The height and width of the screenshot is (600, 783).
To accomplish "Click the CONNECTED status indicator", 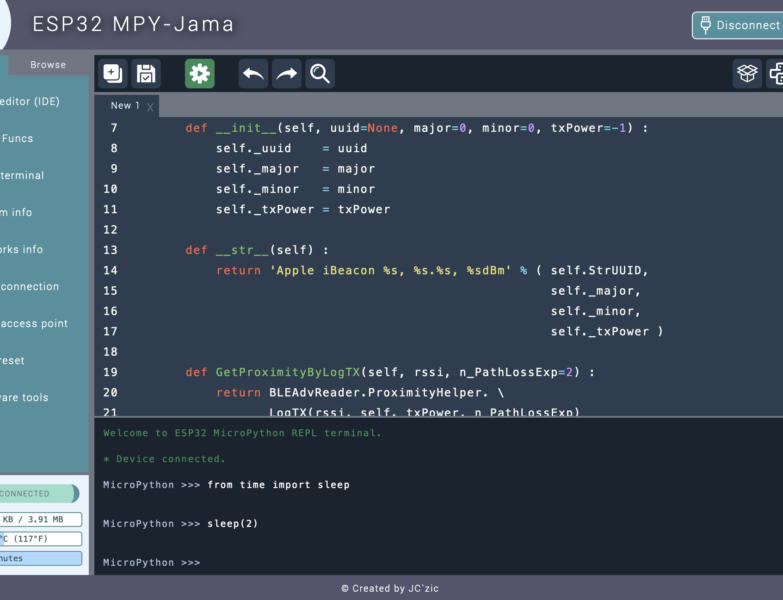I will [x=36, y=493].
